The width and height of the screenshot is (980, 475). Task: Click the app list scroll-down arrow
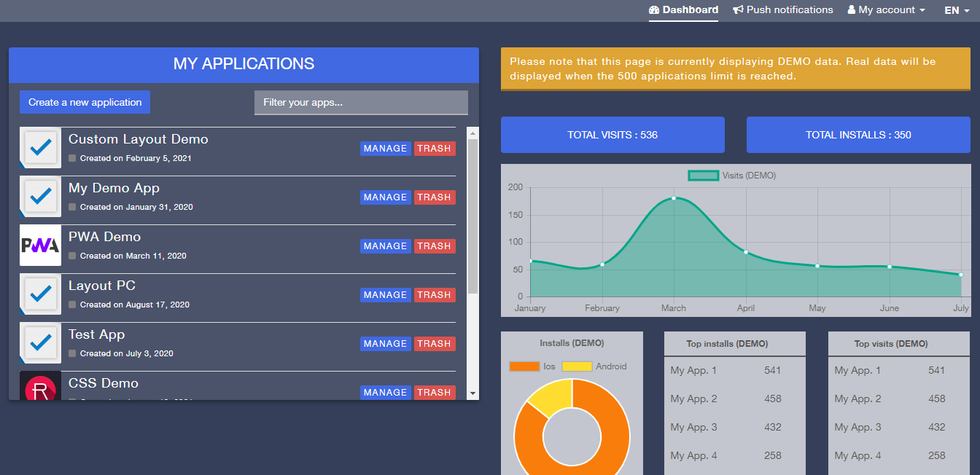coord(472,393)
